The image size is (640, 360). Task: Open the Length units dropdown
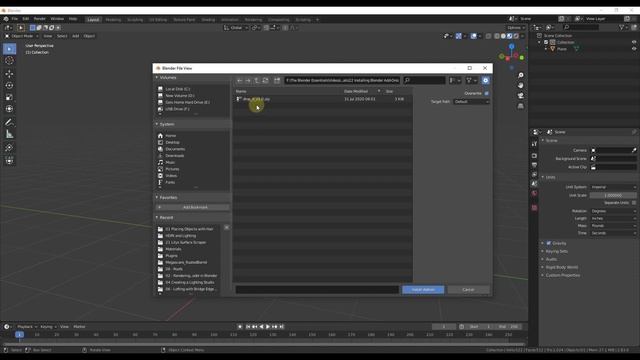[613, 219]
